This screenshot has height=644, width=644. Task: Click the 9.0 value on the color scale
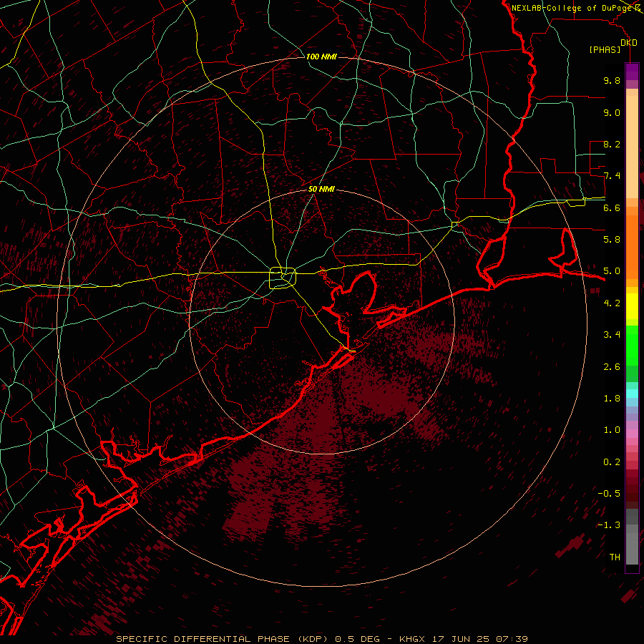tap(612, 112)
